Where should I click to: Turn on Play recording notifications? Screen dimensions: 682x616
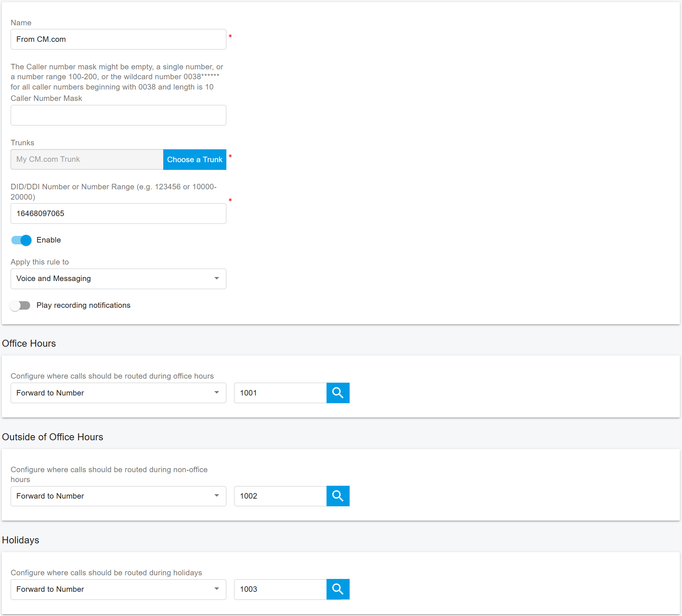(21, 306)
